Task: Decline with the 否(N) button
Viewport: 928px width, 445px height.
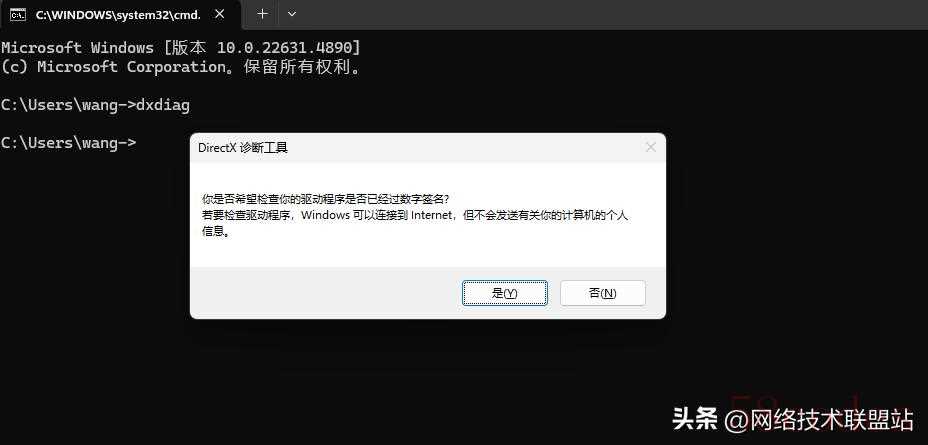Action: pyautogui.click(x=602, y=293)
